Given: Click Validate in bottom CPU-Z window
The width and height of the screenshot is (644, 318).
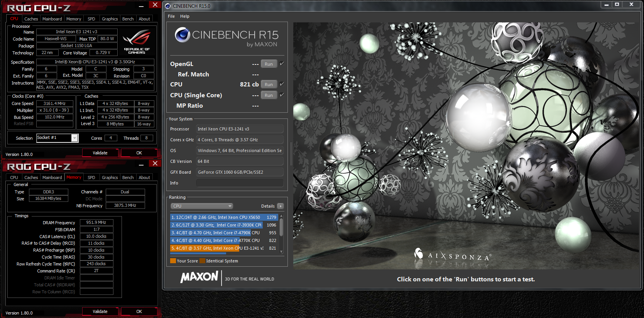Looking at the screenshot, I should coord(100,311).
